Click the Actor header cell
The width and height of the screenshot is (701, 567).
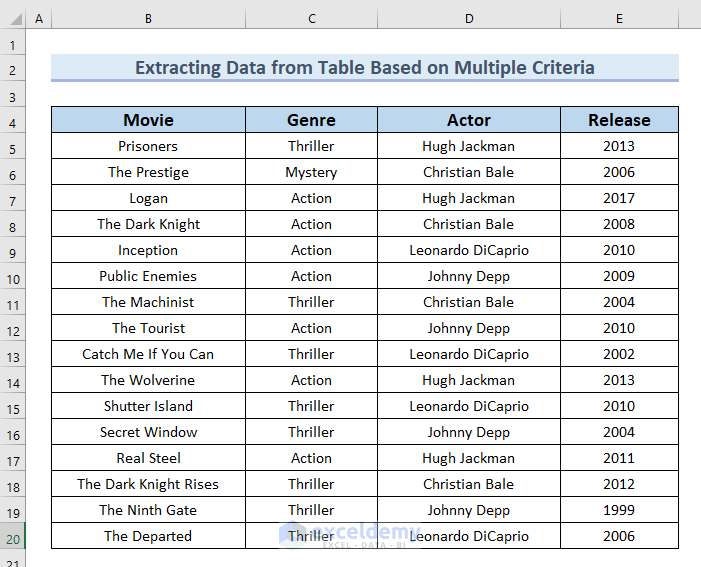(x=468, y=120)
